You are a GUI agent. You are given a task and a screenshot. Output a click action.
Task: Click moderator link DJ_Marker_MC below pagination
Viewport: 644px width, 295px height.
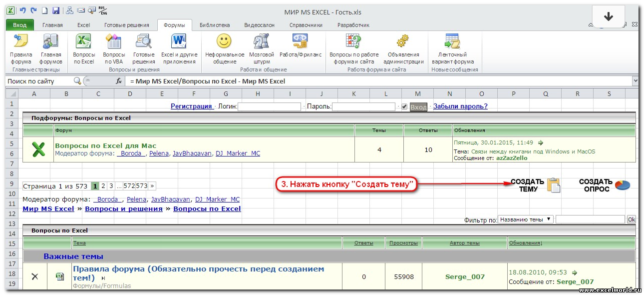click(217, 199)
